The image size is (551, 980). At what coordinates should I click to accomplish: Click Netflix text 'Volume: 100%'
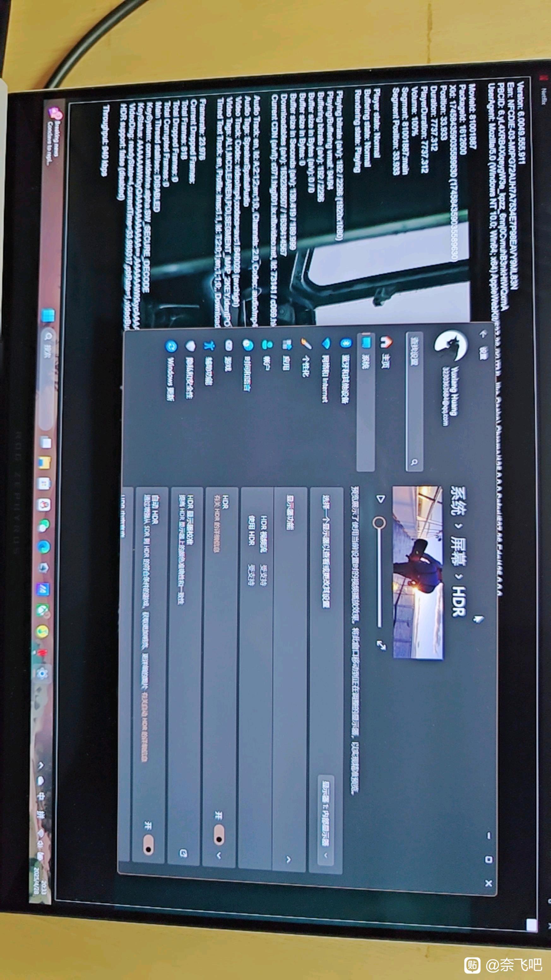pyautogui.click(x=415, y=111)
